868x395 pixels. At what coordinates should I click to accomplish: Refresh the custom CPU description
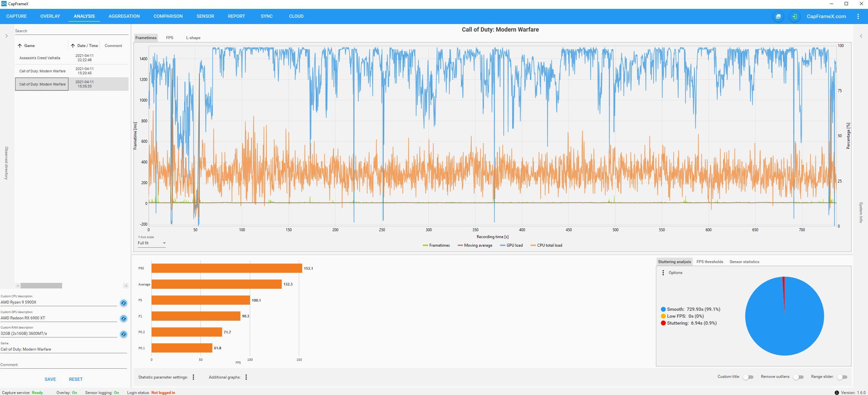click(x=124, y=303)
